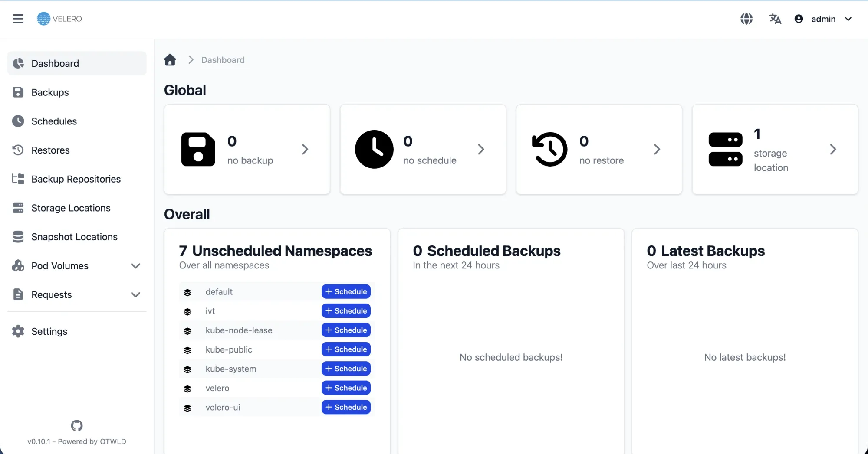Screen dimensions: 868x454
Task: Click the clock icon on the schedule card
Action: pos(374,149)
